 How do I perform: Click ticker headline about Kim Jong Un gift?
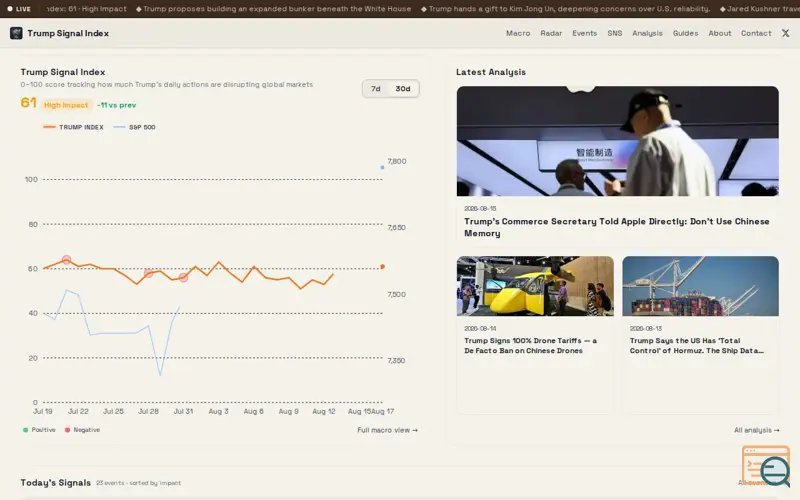[x=565, y=9]
